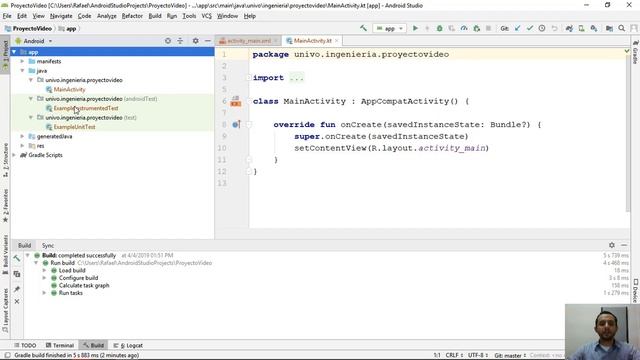Open the Refactor menu
This screenshot has height=360, width=640.
[x=132, y=16]
